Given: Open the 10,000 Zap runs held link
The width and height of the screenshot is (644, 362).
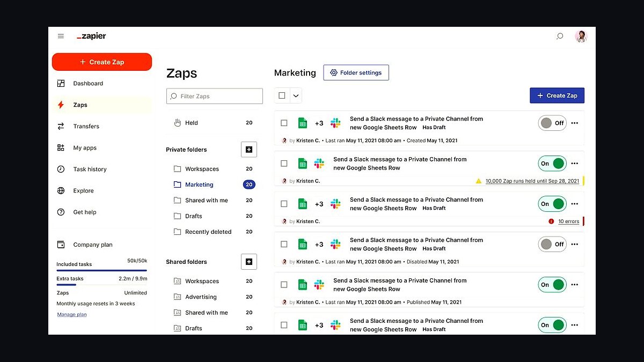Looking at the screenshot, I should coord(532,181).
